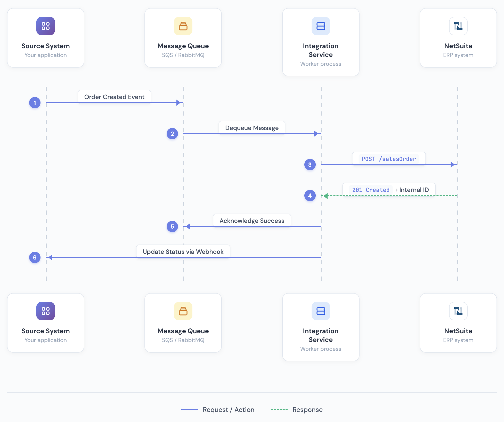Select the Dequeue Message label
This screenshot has width=504, height=422.
[x=252, y=127]
